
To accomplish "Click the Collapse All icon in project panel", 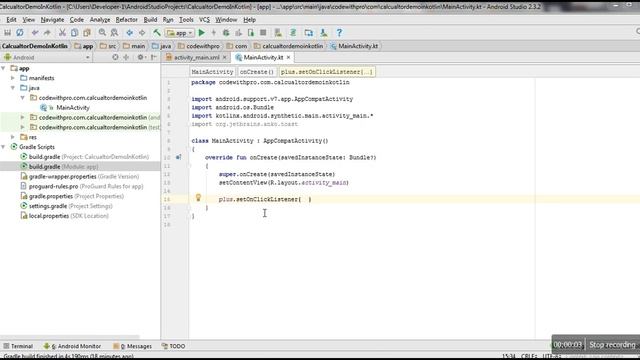I will [x=126, y=58].
